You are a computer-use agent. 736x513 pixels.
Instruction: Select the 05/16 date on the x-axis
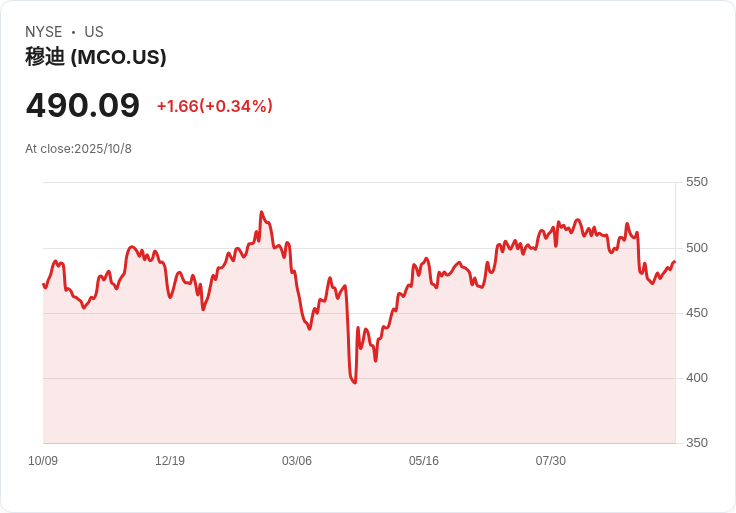pos(423,460)
